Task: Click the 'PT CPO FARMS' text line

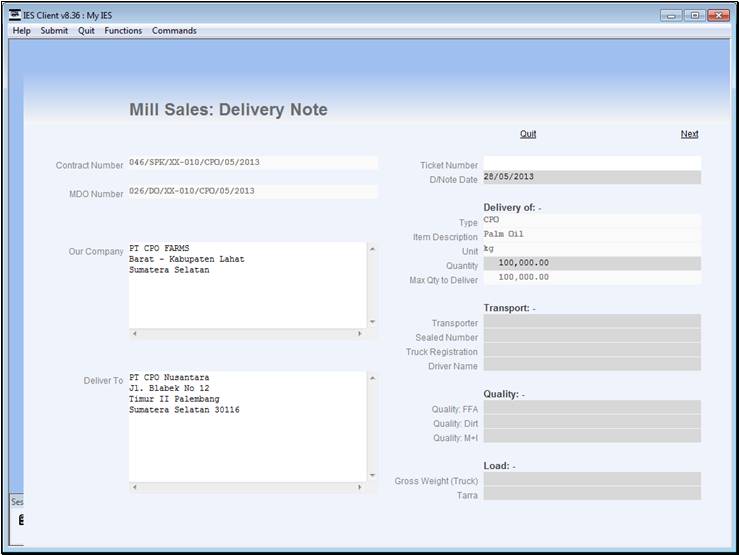Action: (159, 248)
